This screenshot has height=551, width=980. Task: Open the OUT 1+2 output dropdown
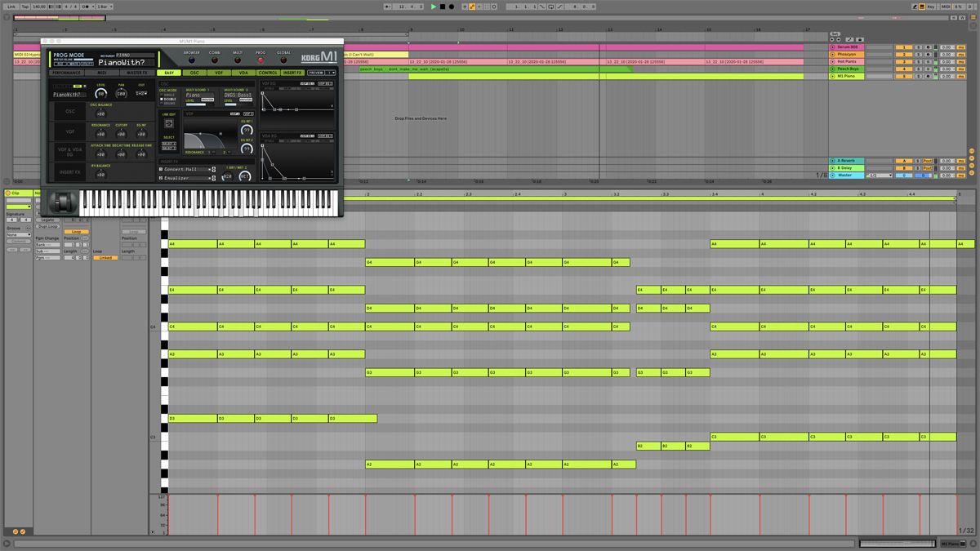click(x=141, y=95)
